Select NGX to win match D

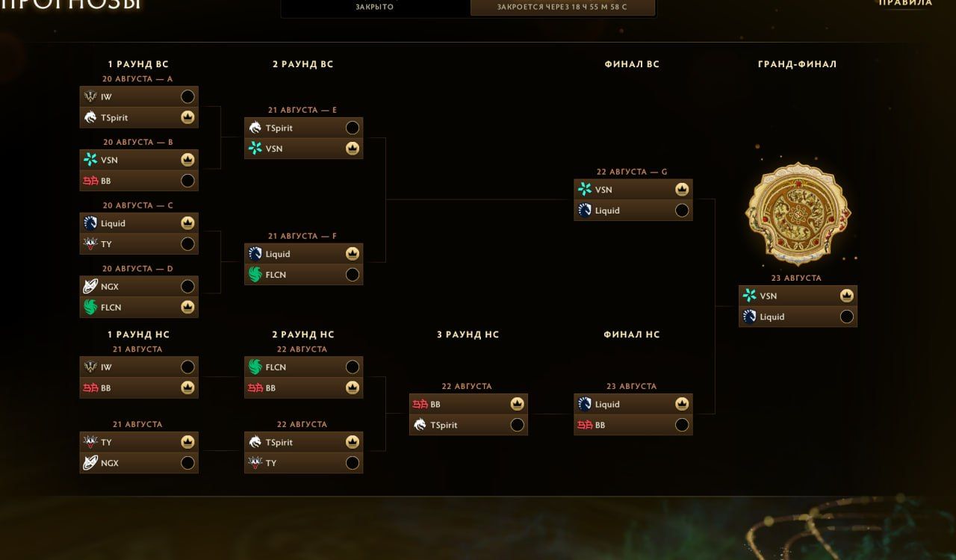coord(187,286)
